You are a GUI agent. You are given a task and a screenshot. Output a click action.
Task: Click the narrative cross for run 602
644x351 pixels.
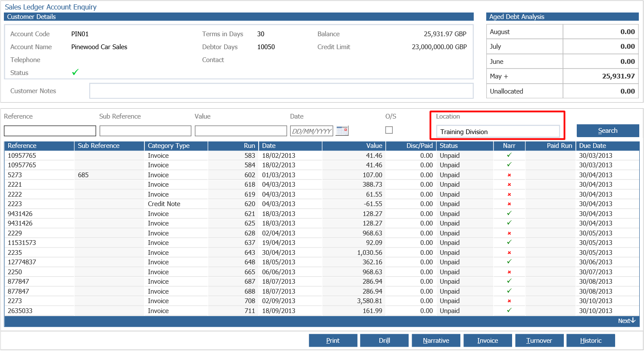pos(509,175)
